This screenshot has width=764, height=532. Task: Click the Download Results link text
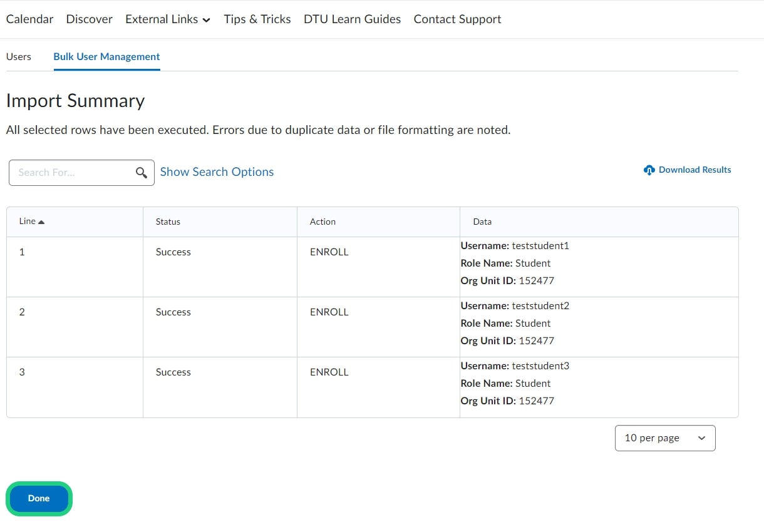pos(694,170)
